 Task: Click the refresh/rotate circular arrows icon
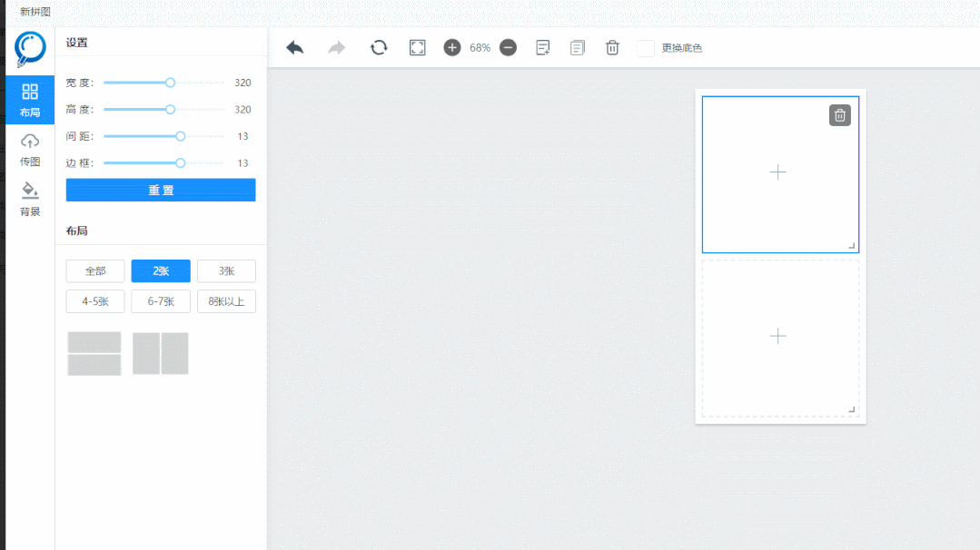pos(379,47)
